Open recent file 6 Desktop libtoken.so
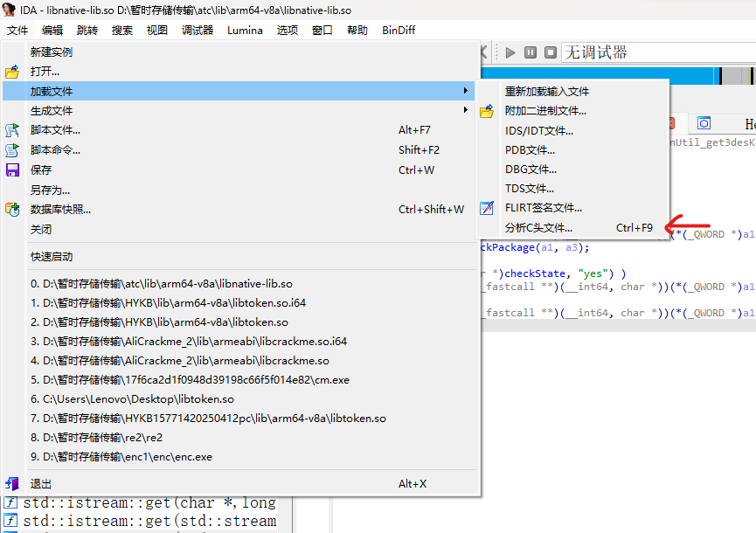 pyautogui.click(x=239, y=399)
